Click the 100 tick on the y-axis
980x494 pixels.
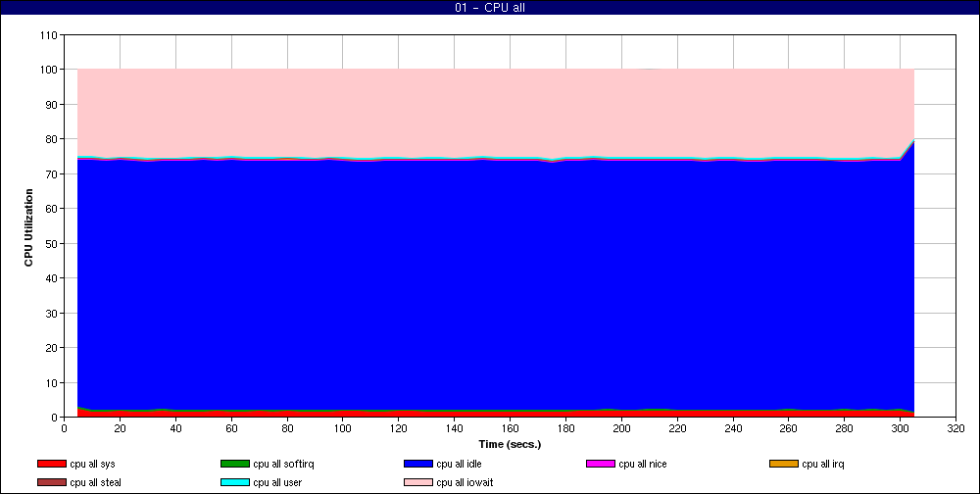(50, 70)
